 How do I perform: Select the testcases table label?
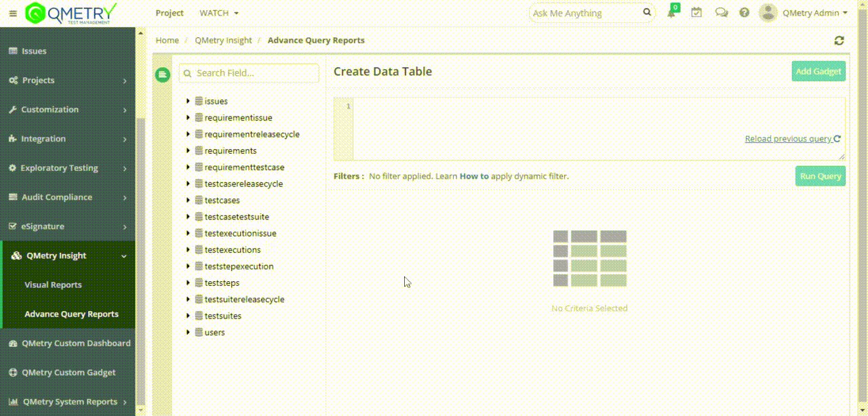click(222, 201)
